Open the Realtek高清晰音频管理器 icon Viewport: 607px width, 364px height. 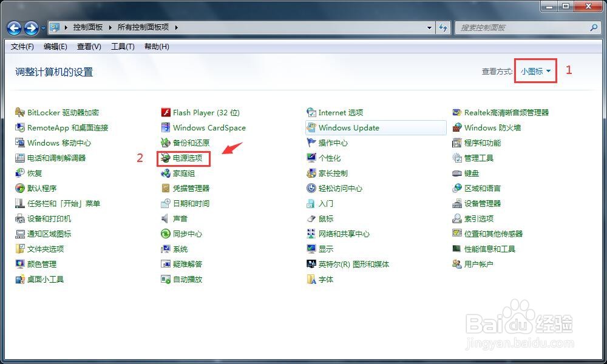click(x=457, y=113)
